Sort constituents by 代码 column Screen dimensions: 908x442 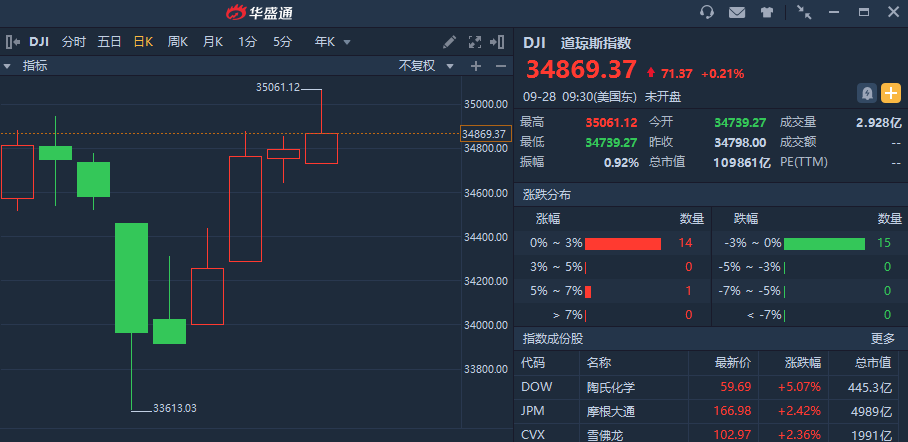(533, 363)
